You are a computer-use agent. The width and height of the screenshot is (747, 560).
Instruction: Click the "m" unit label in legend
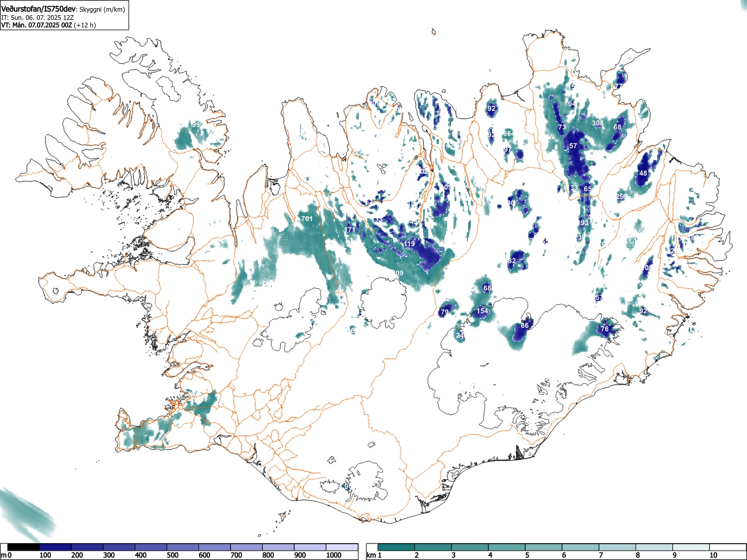4,555
